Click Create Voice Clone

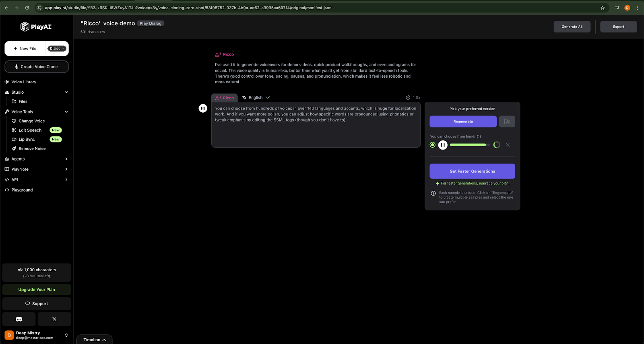(x=37, y=67)
